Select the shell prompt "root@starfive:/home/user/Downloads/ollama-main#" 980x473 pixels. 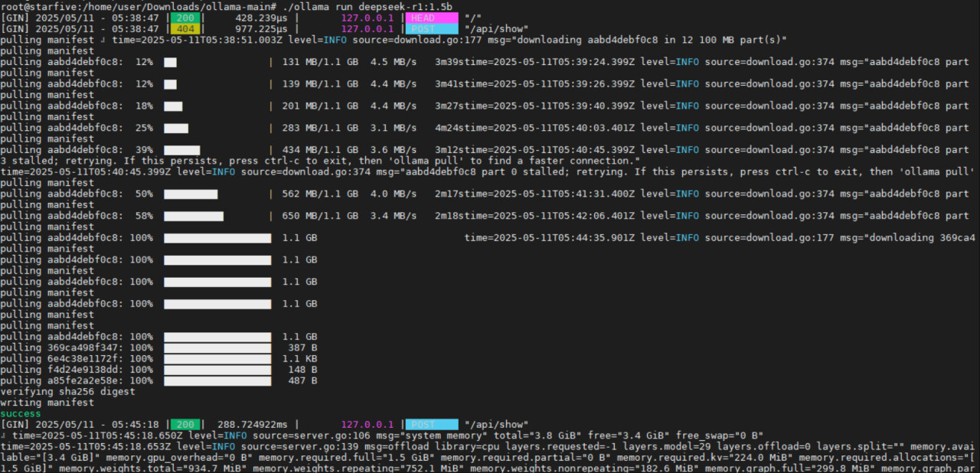tap(139, 7)
